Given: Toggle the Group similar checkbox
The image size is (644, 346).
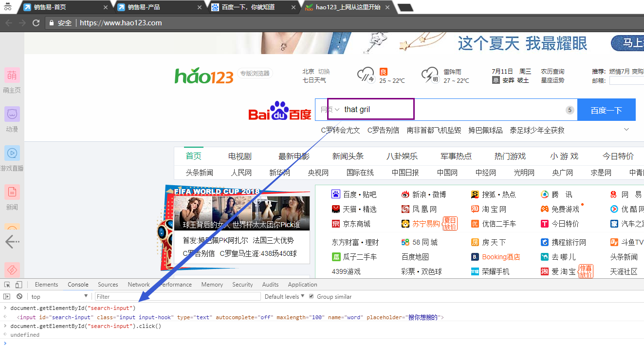Looking at the screenshot, I should click(x=312, y=296).
